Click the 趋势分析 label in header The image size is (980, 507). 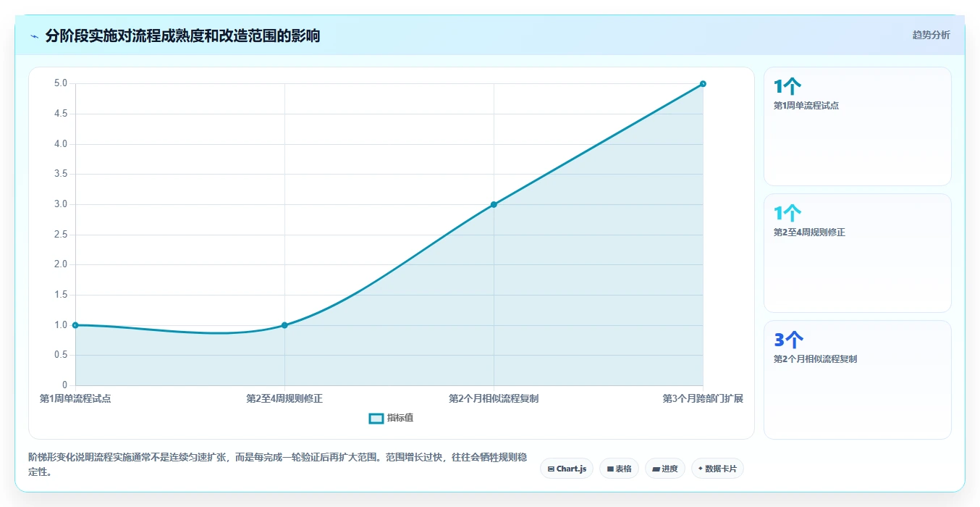(x=931, y=35)
